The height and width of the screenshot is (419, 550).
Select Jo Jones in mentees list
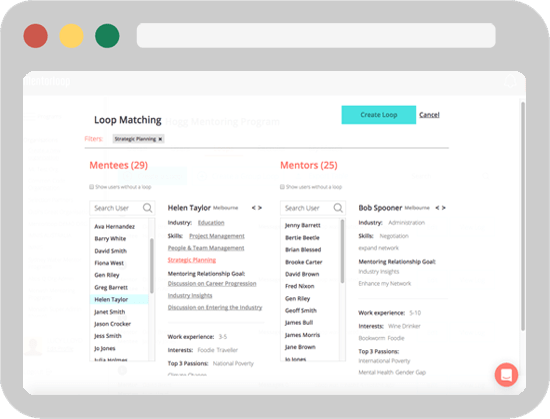pos(105,348)
